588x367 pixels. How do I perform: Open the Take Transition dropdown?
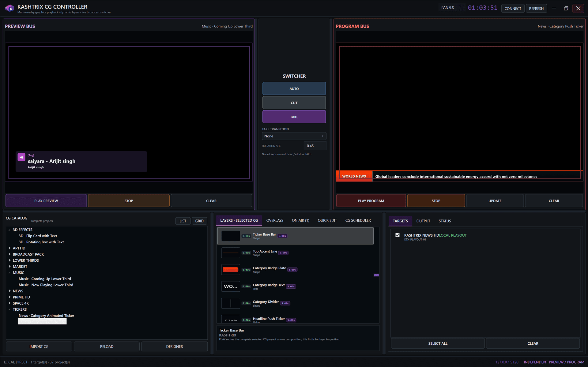pos(294,136)
